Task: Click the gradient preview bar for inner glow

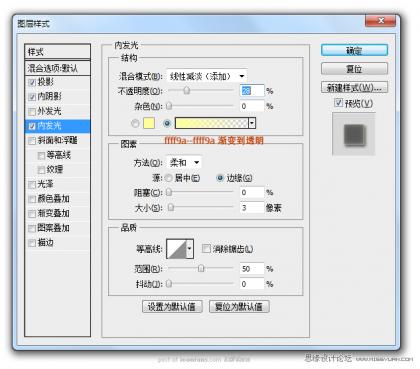Action: tap(212, 123)
